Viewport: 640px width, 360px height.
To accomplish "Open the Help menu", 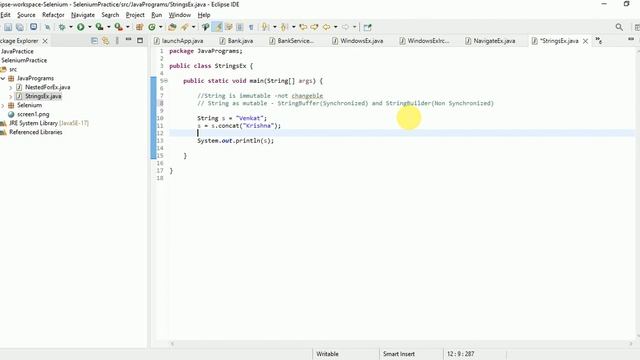I will (x=204, y=15).
